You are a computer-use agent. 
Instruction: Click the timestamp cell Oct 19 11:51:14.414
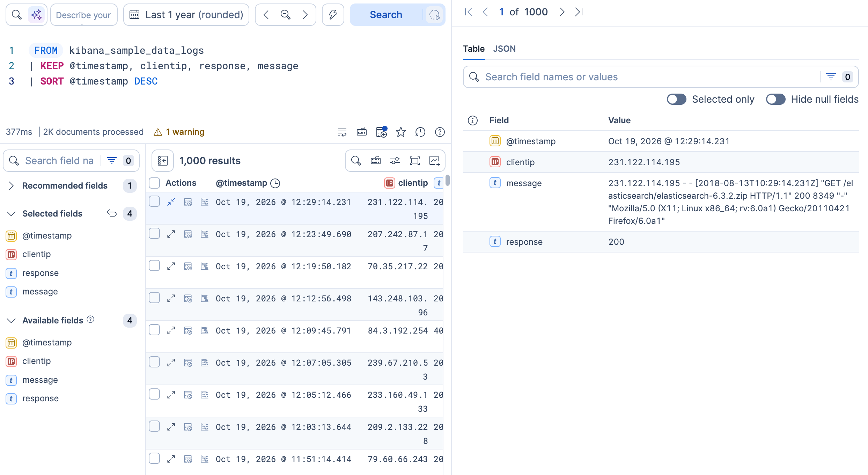point(283,459)
